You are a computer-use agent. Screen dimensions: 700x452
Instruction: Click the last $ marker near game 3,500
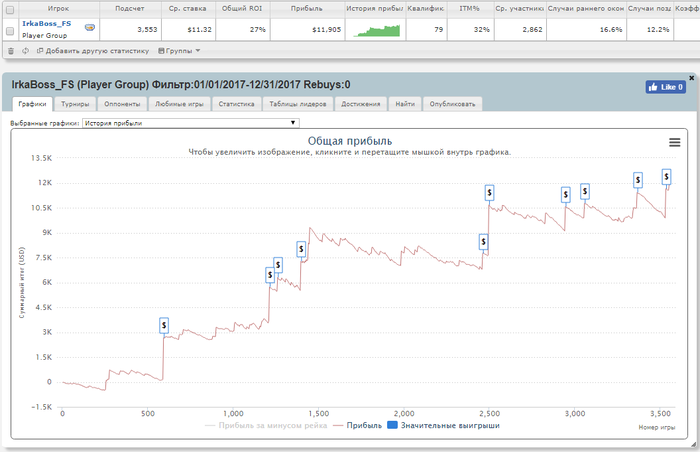pos(666,177)
